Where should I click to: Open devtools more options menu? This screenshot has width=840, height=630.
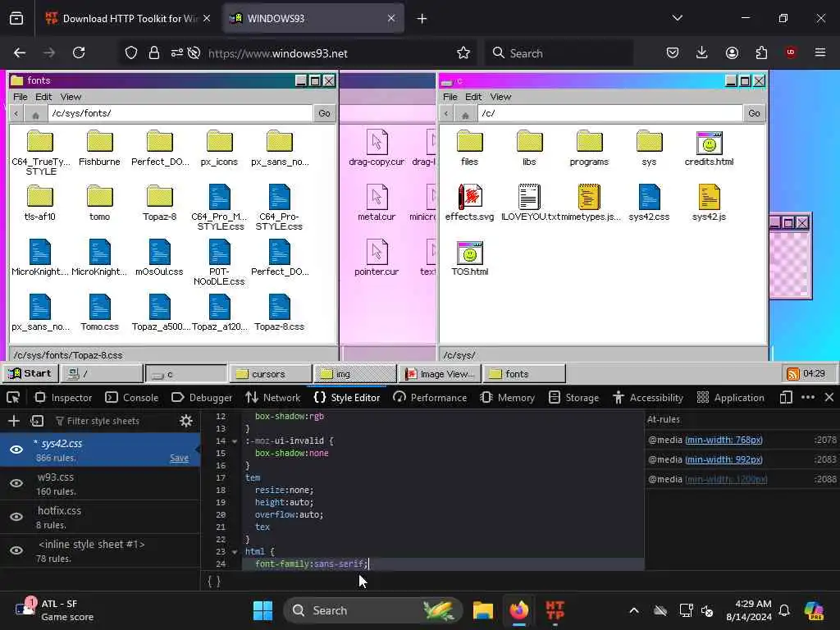pos(808,398)
